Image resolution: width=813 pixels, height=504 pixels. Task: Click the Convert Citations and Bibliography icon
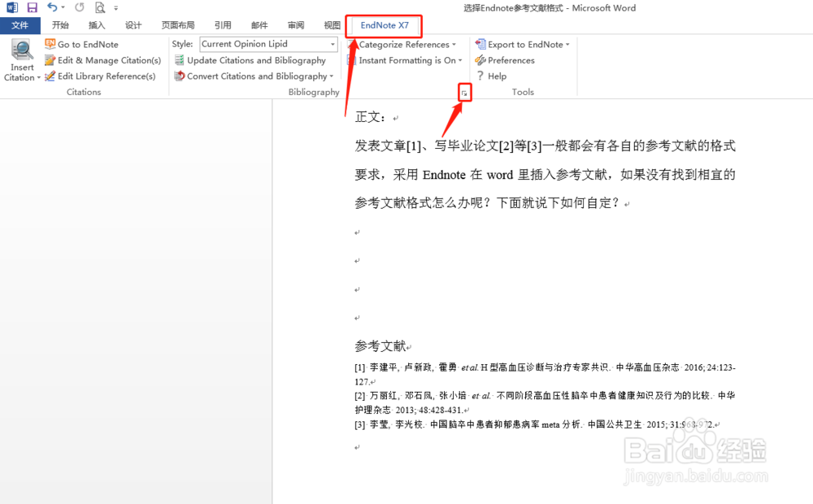click(180, 76)
